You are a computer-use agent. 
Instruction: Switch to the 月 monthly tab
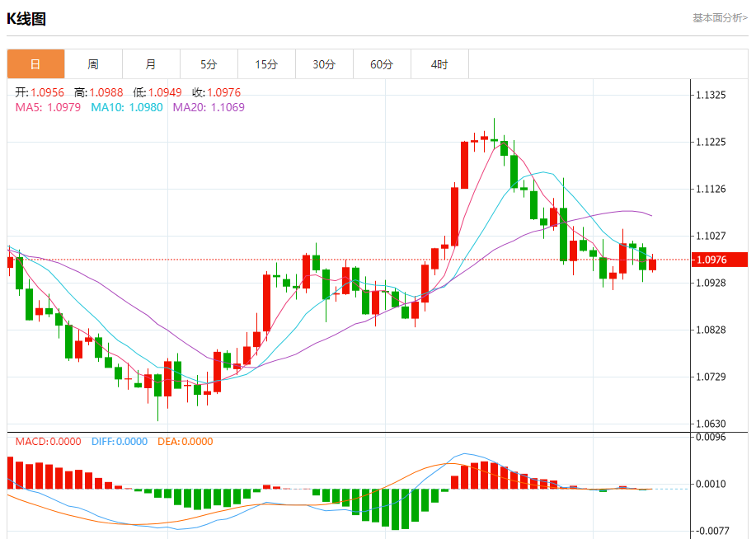151,64
